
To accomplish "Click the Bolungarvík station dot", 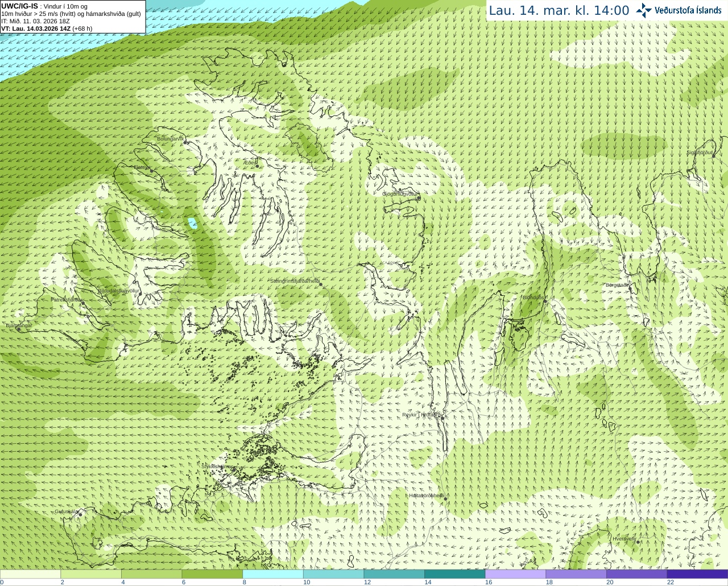I will [186, 142].
